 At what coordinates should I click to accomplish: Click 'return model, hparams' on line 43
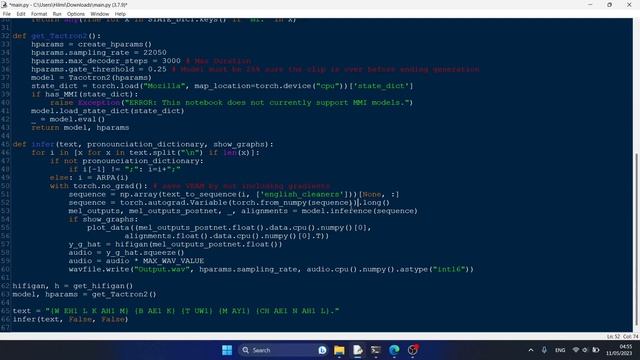click(80, 127)
